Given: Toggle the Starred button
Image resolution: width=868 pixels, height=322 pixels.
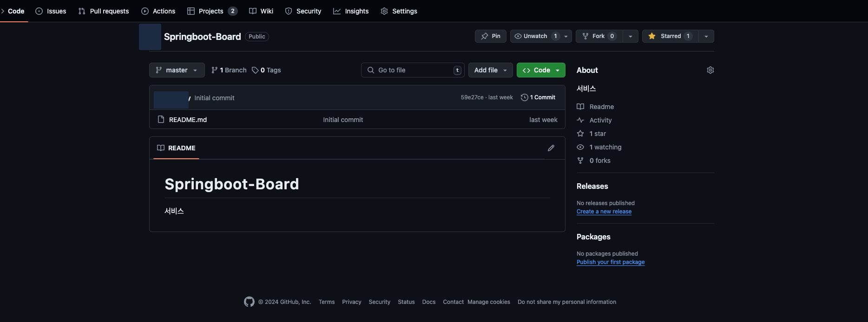Looking at the screenshot, I should (670, 36).
